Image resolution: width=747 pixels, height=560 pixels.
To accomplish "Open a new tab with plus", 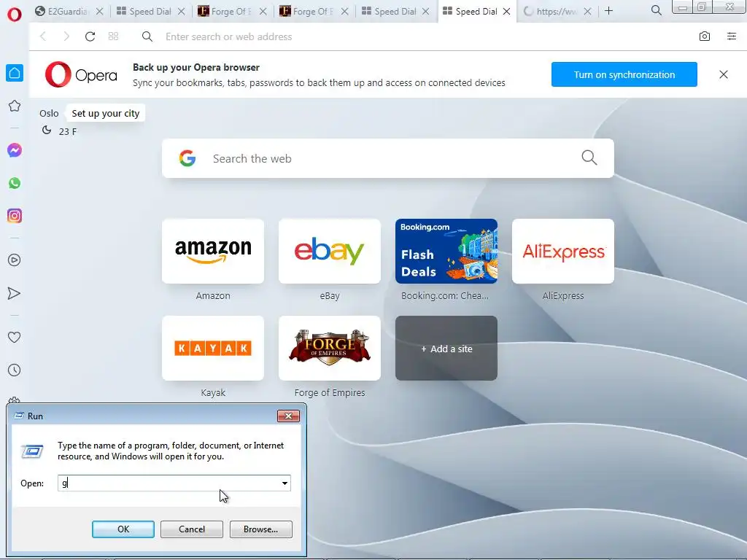I will (x=608, y=10).
